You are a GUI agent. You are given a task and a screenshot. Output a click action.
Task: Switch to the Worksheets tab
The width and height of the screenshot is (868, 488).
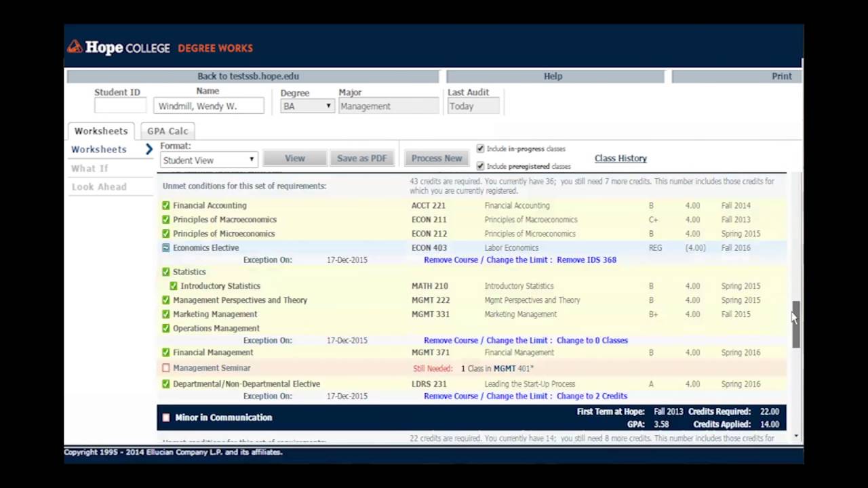pos(101,131)
